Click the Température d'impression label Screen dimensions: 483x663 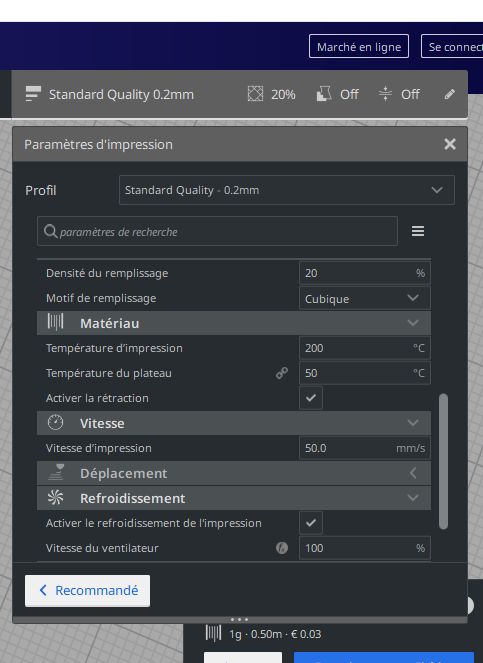click(114, 348)
